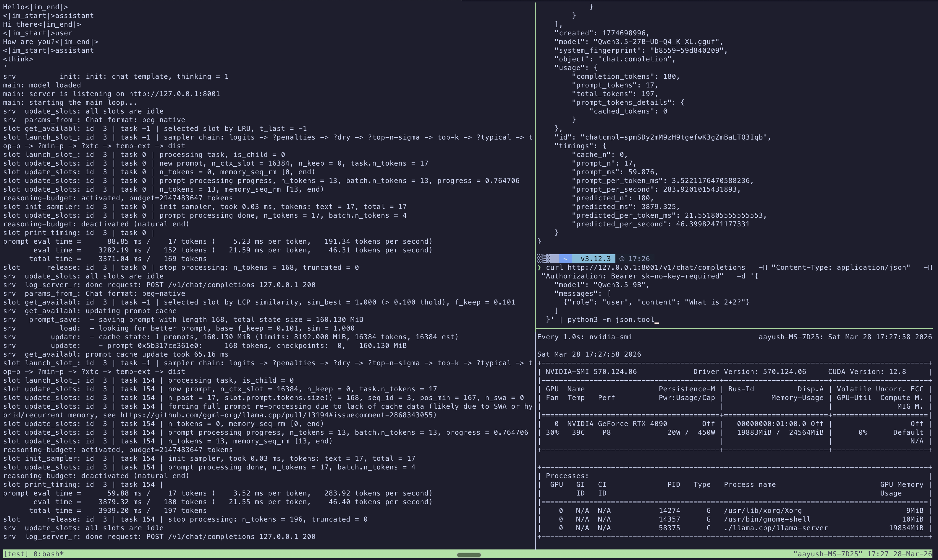Screen dimensions: 938x560
Task: Click the chatcmpl id value in the JSON output
Action: [673, 137]
